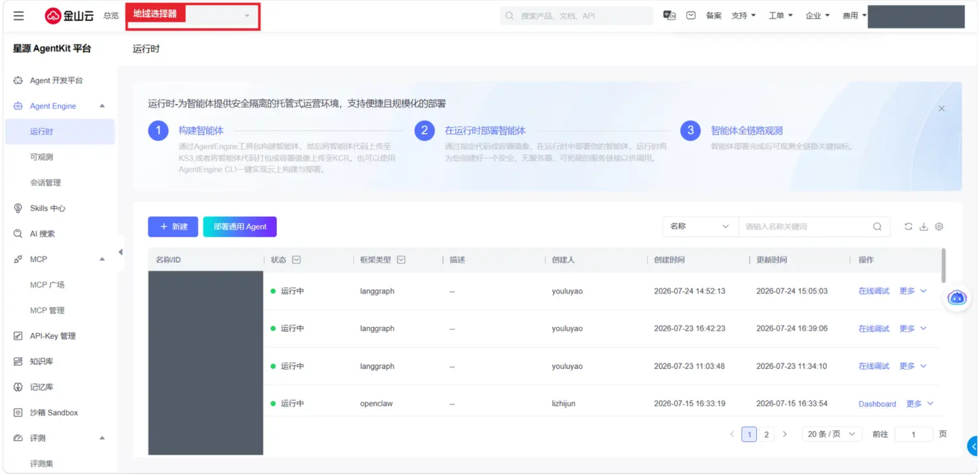Click the 前往 page number field
The image size is (980, 475).
914,434
